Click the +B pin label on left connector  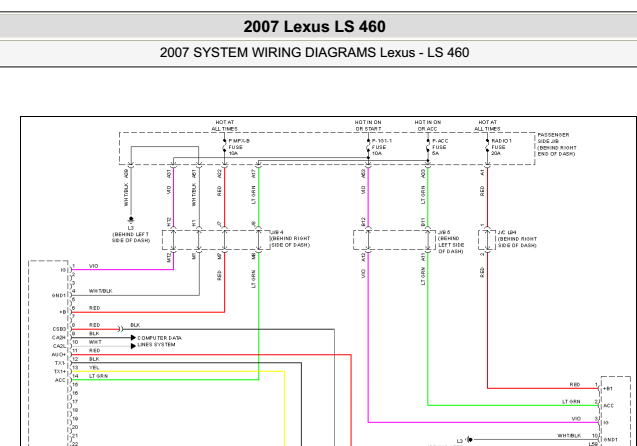click(62, 312)
